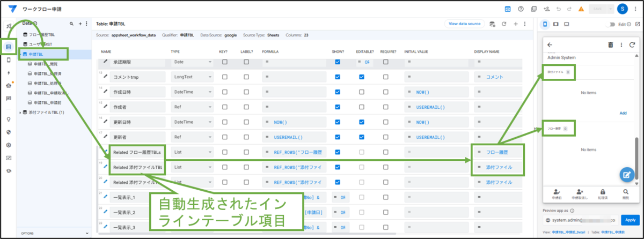Edit the コメントtmp column with pencil icon
Screen dimensions: 644x239
tap(105, 77)
